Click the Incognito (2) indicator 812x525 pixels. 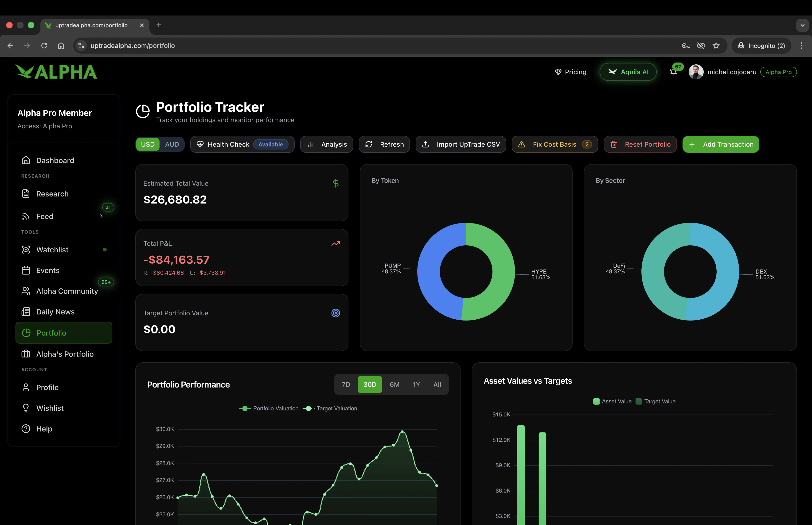(x=761, y=45)
